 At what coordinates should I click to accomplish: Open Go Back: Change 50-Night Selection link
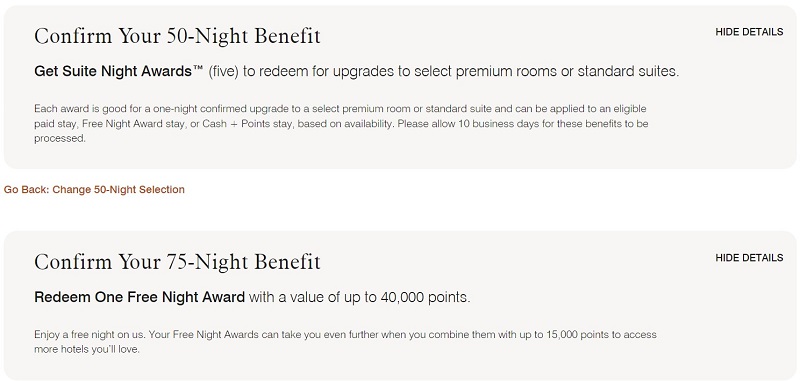coord(94,190)
